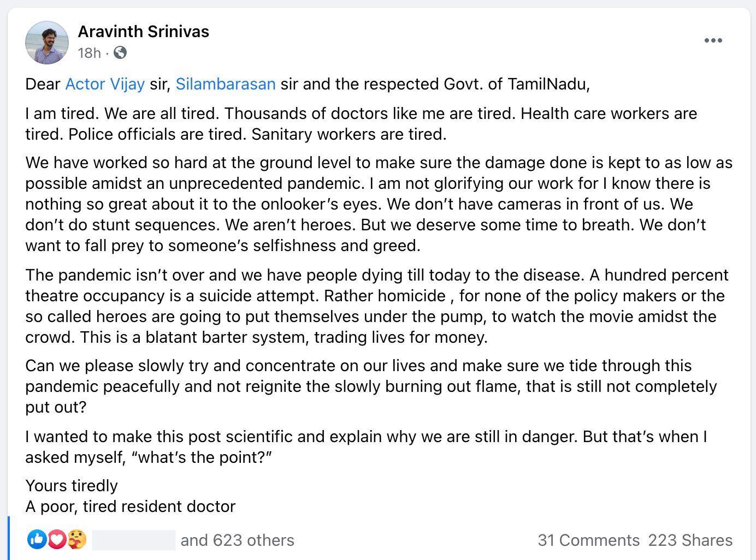The image size is (756, 560).
Task: View the "and 623 others" reactions list
Action: 238,540
